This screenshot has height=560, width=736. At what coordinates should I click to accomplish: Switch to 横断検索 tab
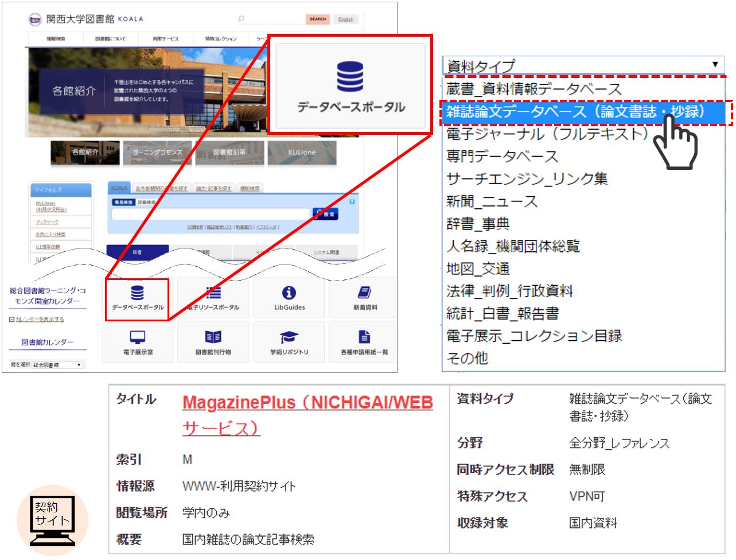click(x=250, y=188)
